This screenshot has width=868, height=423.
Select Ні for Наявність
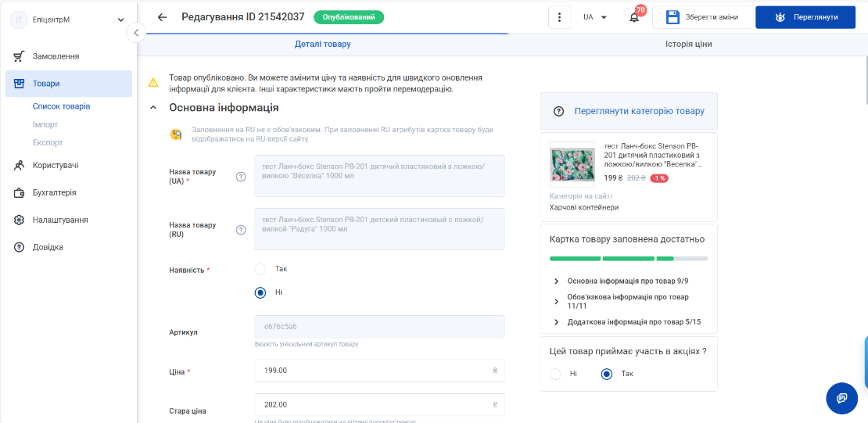[260, 292]
